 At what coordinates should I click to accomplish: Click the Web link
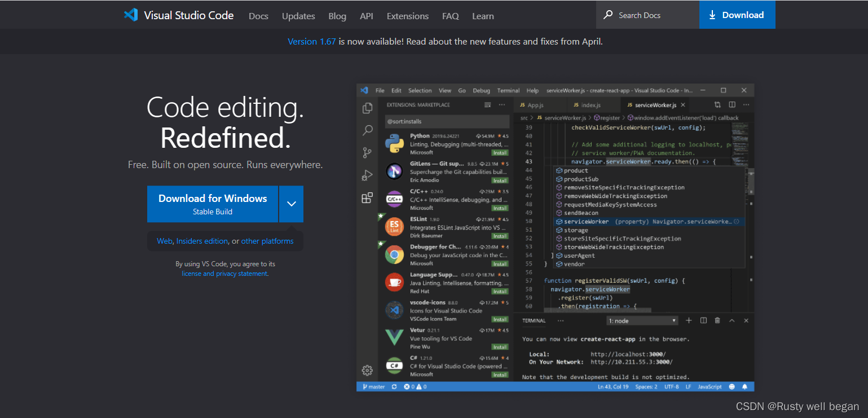[x=165, y=241]
